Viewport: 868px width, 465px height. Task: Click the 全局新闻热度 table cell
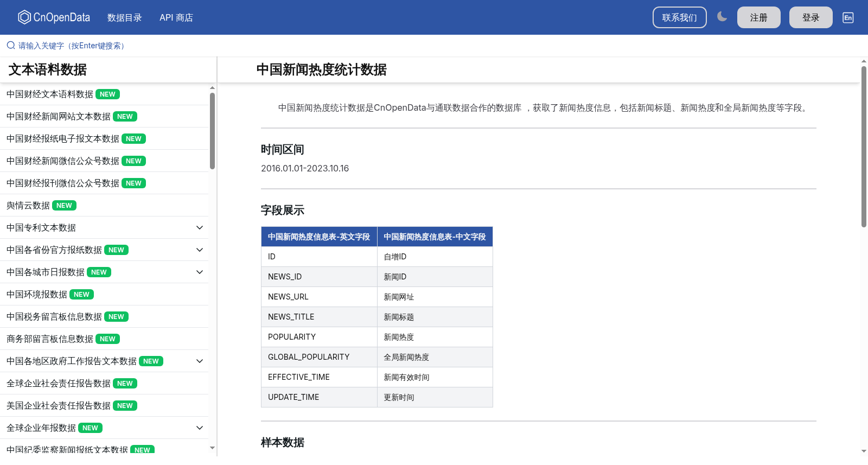pyautogui.click(x=435, y=357)
